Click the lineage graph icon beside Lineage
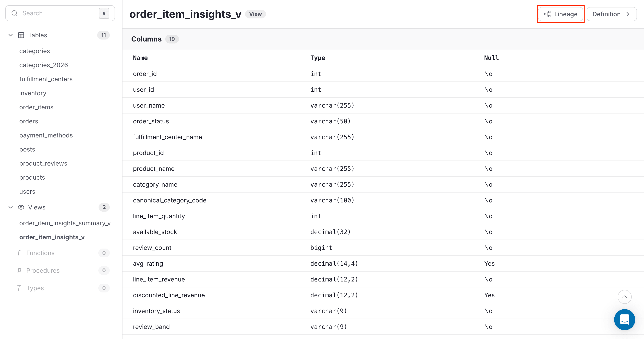Viewport: 644px width, 339px height. coord(547,14)
